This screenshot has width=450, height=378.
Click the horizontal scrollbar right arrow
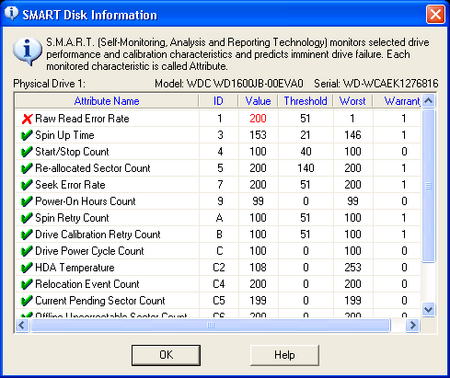[x=413, y=325]
